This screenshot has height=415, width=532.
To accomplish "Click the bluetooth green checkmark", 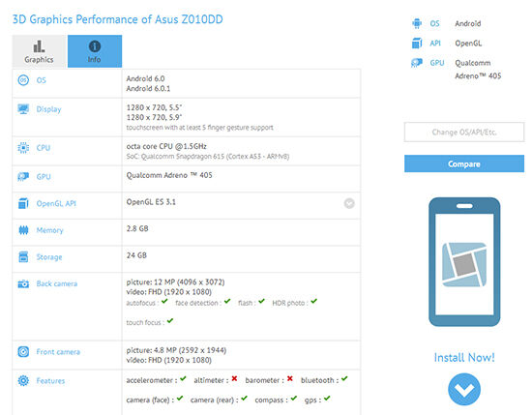I will 344,378.
